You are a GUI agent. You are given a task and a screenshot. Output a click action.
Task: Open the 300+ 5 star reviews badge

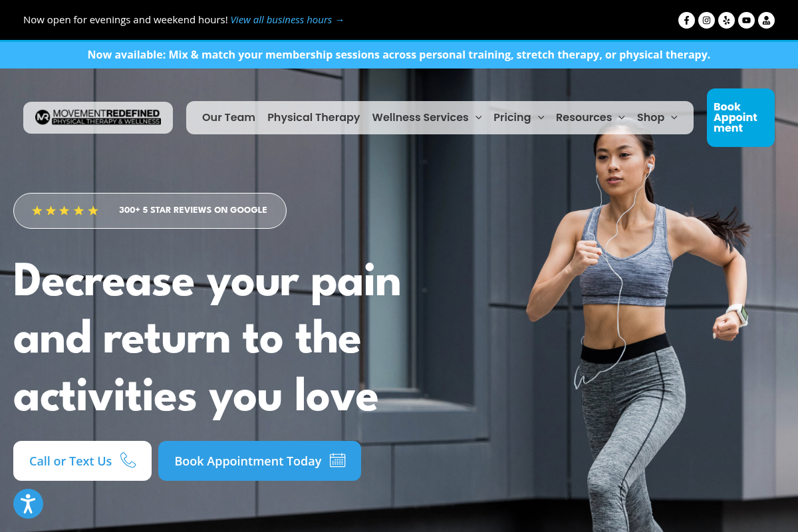click(x=150, y=211)
